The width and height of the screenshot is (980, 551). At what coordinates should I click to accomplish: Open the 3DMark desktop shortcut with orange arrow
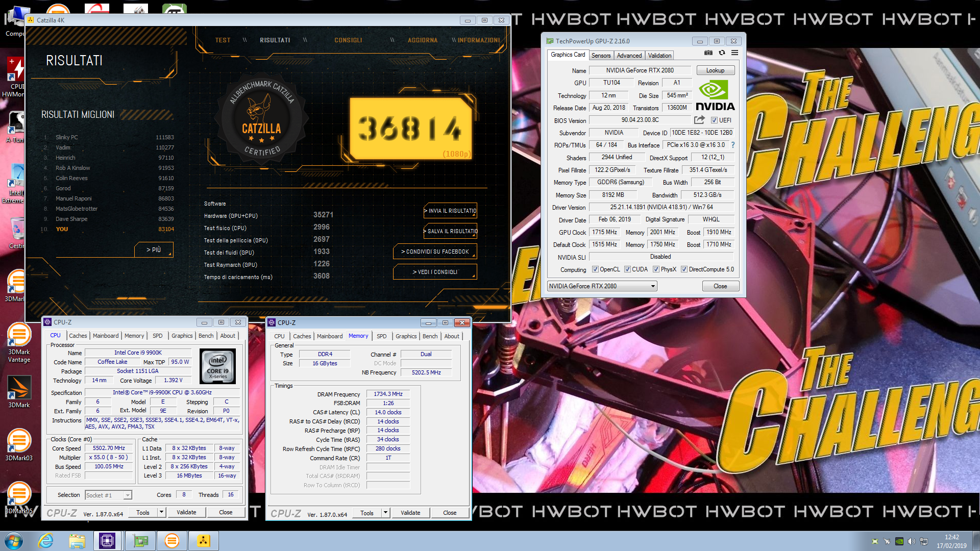click(x=19, y=391)
